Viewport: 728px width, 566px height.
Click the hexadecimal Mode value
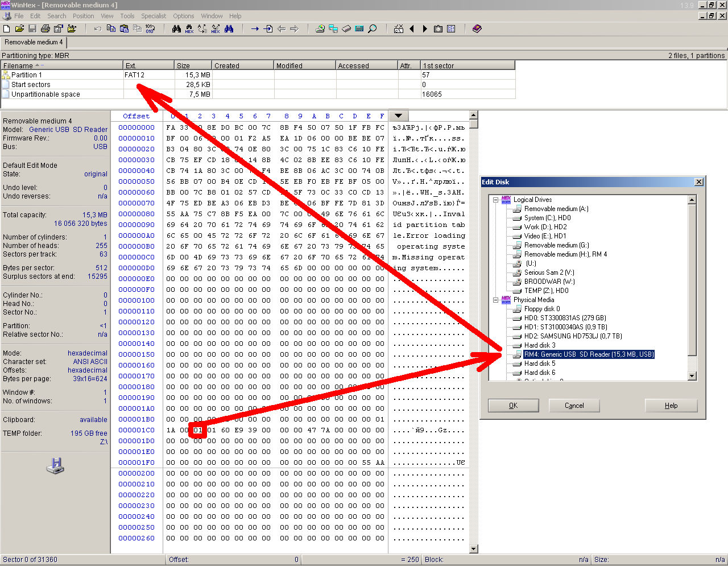pos(87,353)
